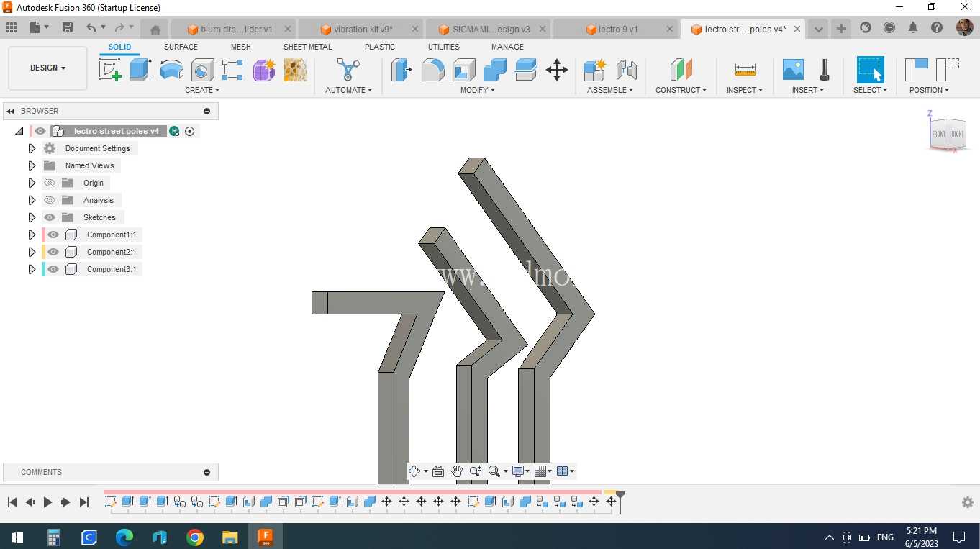Select the Create Form tool
This screenshot has height=549, width=980.
[264, 70]
